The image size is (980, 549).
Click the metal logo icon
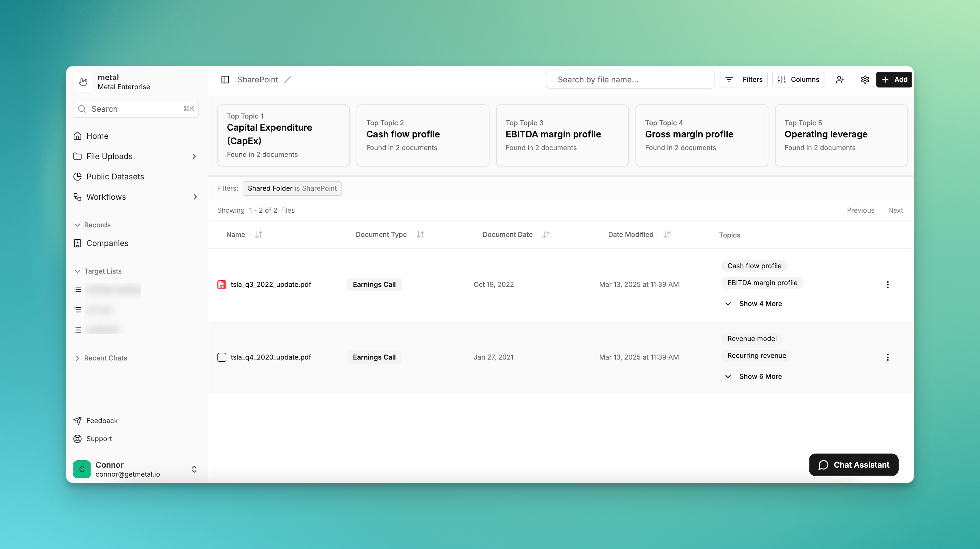click(x=83, y=81)
